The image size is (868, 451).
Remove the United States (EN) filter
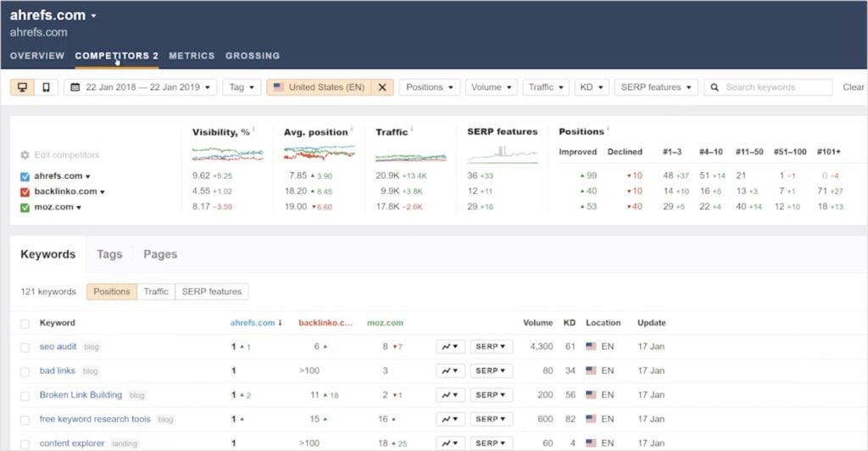[382, 87]
